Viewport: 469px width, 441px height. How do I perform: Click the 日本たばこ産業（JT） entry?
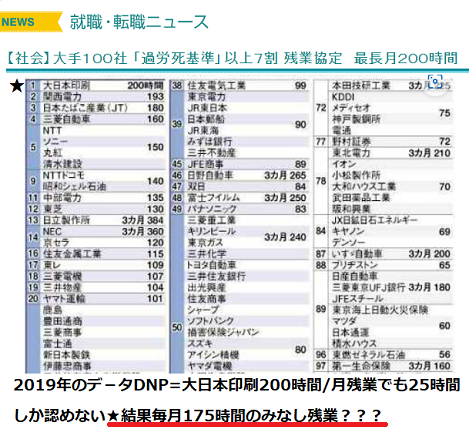[x=85, y=108]
